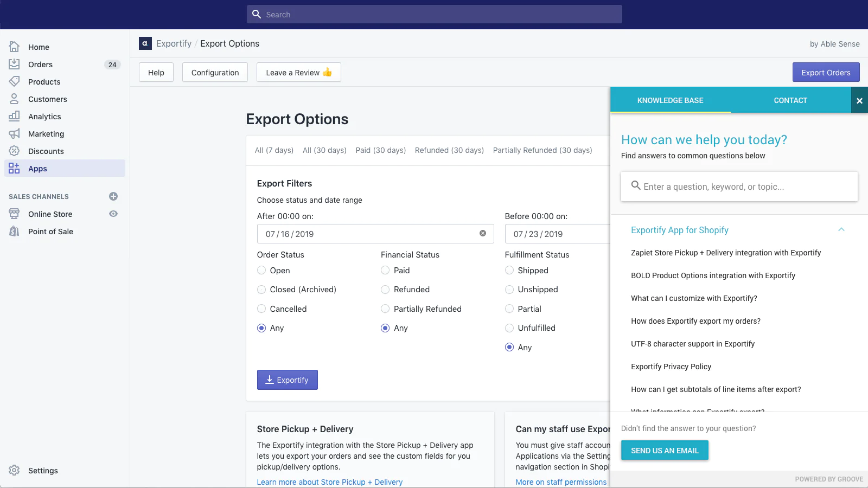Viewport: 868px width, 488px height.
Task: Select Shipped fulfillment status
Action: (x=509, y=270)
